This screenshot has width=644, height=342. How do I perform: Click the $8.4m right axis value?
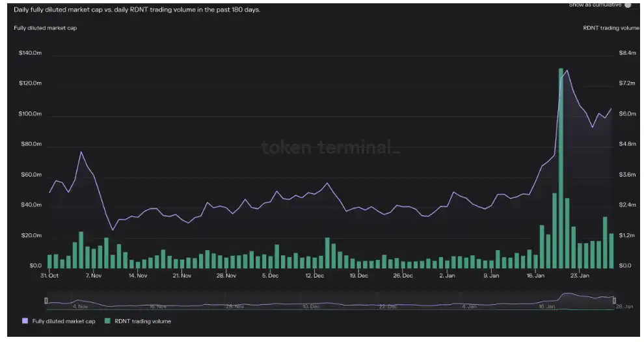628,53
